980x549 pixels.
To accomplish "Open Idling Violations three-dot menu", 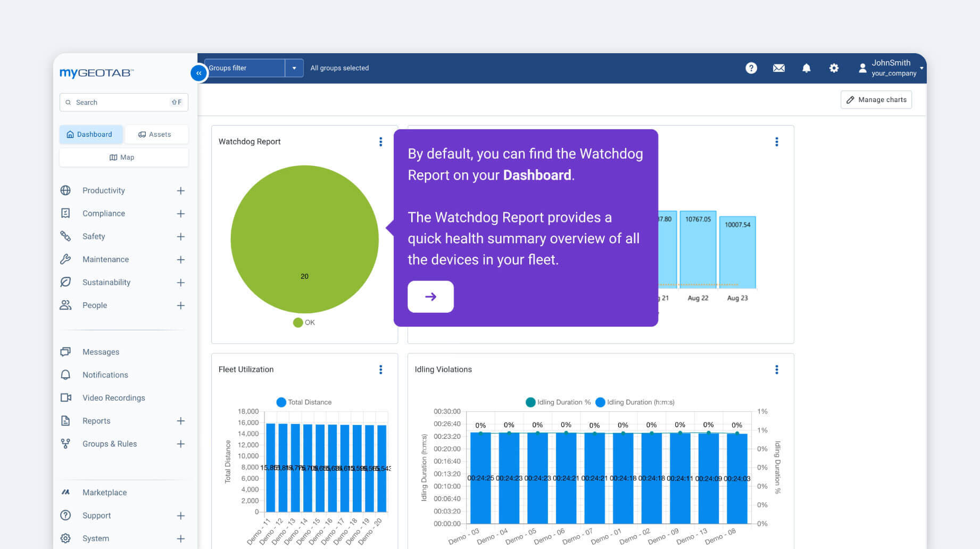I will [777, 370].
